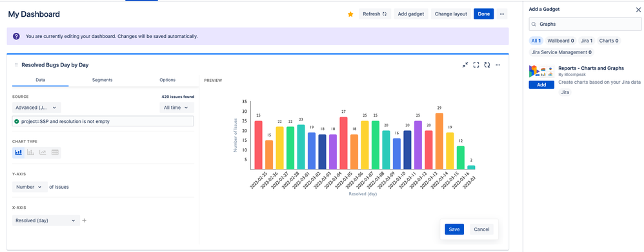
Task: Click the By Bloompeak text
Action: (x=572, y=75)
